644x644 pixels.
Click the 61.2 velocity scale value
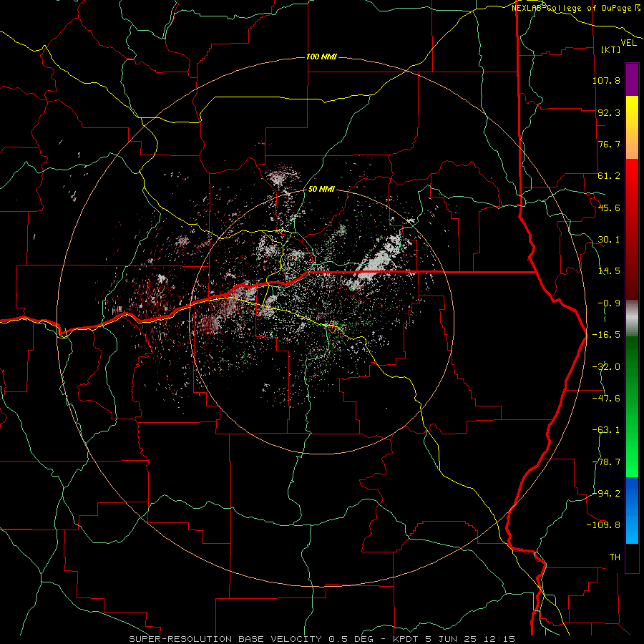tap(609, 176)
